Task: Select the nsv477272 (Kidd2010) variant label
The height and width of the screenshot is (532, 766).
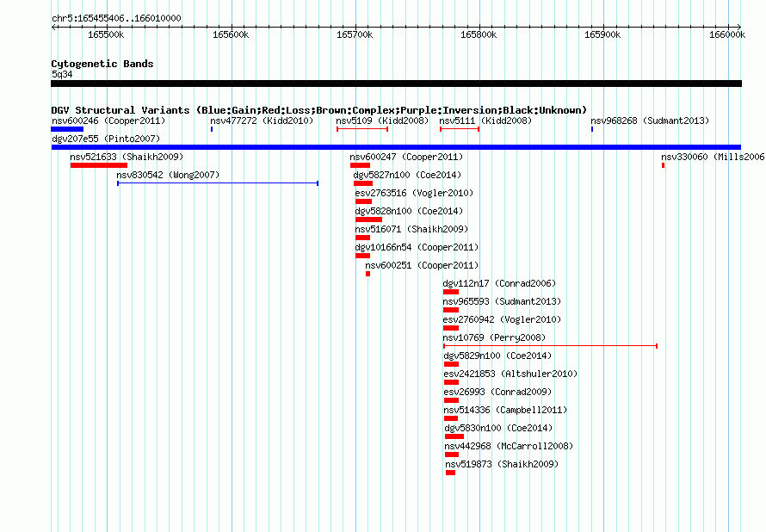Action: [262, 121]
